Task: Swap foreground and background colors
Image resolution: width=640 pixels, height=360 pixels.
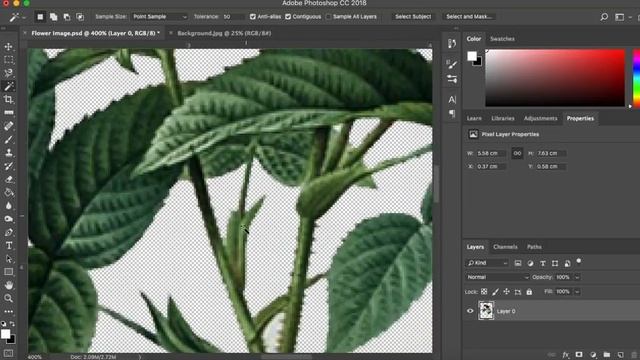Action: point(12,324)
